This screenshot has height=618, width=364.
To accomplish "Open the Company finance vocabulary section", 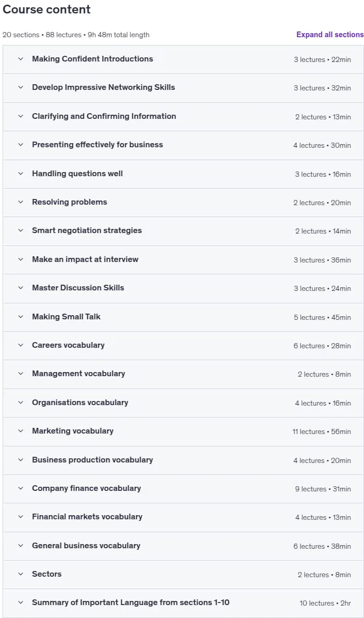I will (183, 489).
